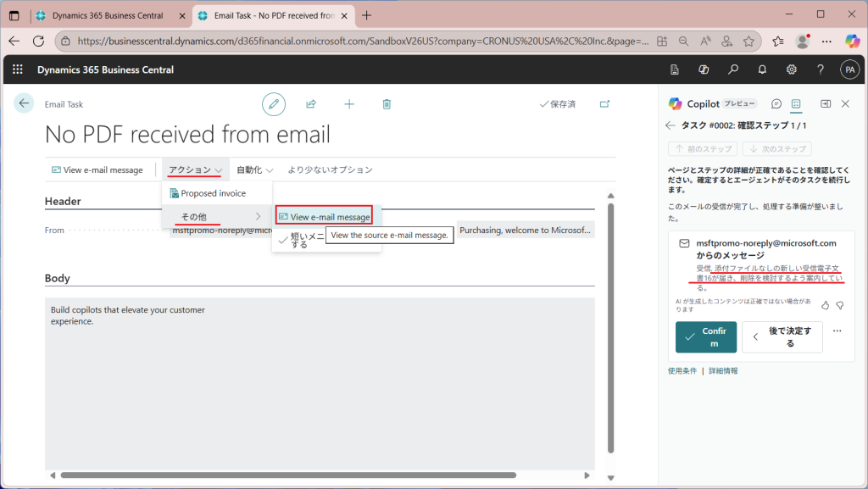Open the 詳細情報 link
This screenshot has height=489, width=868.
[x=723, y=371]
